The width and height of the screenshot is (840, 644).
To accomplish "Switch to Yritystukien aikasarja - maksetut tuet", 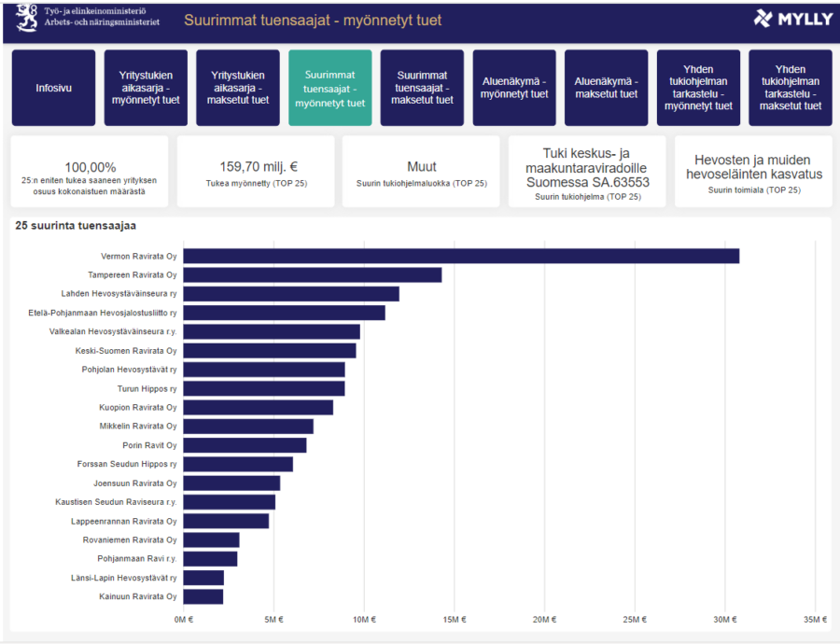I will 238,88.
